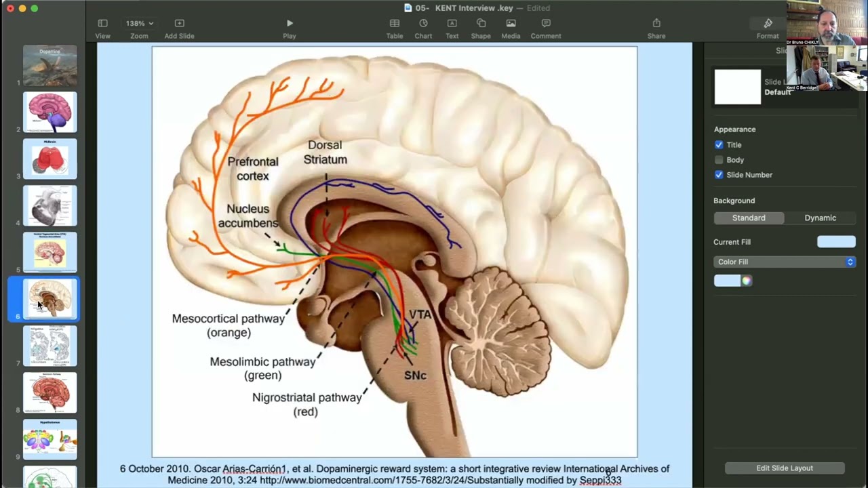
Task: Click the citation text below the image
Action: [394, 474]
